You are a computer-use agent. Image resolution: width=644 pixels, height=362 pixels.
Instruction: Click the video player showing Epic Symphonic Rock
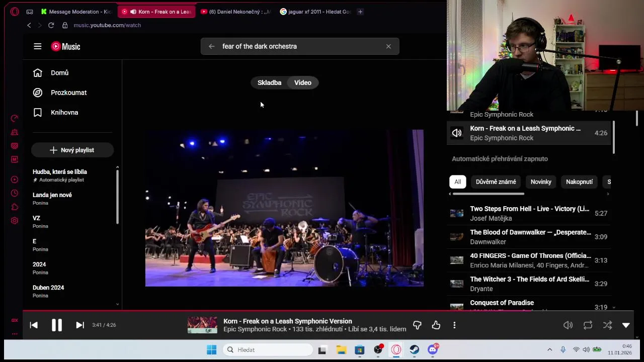(x=284, y=208)
